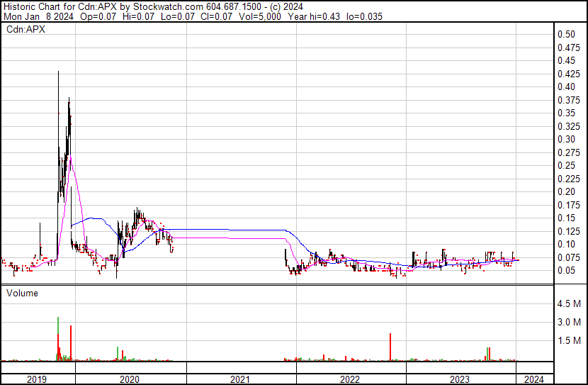Select the 2020 year label

coord(131,379)
